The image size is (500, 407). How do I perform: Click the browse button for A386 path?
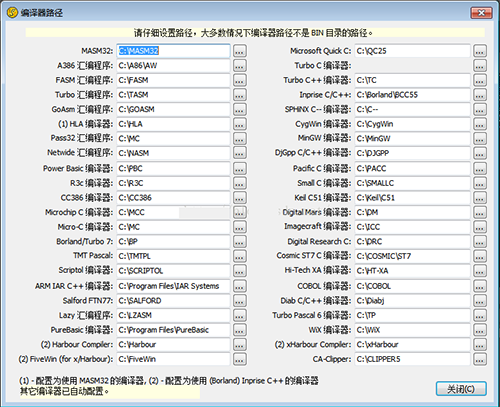240,66
